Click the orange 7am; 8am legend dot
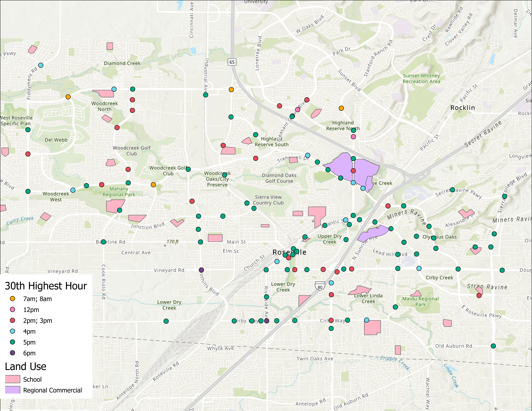 click(12, 299)
